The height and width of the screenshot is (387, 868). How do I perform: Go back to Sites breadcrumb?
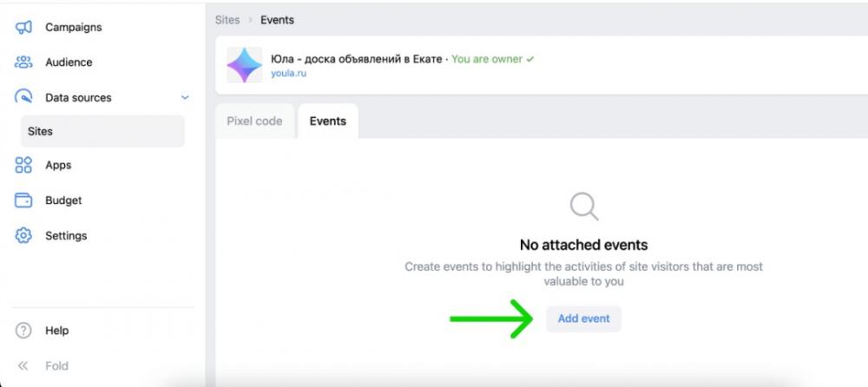(x=227, y=20)
